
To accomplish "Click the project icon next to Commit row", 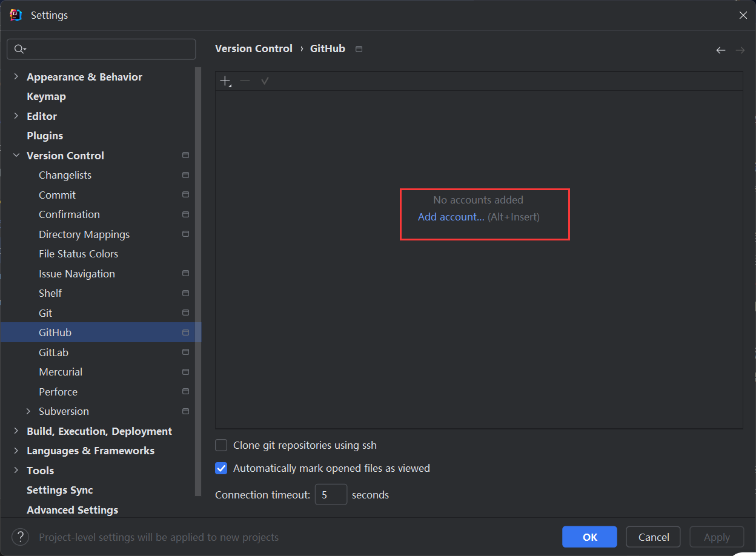I will pyautogui.click(x=186, y=195).
